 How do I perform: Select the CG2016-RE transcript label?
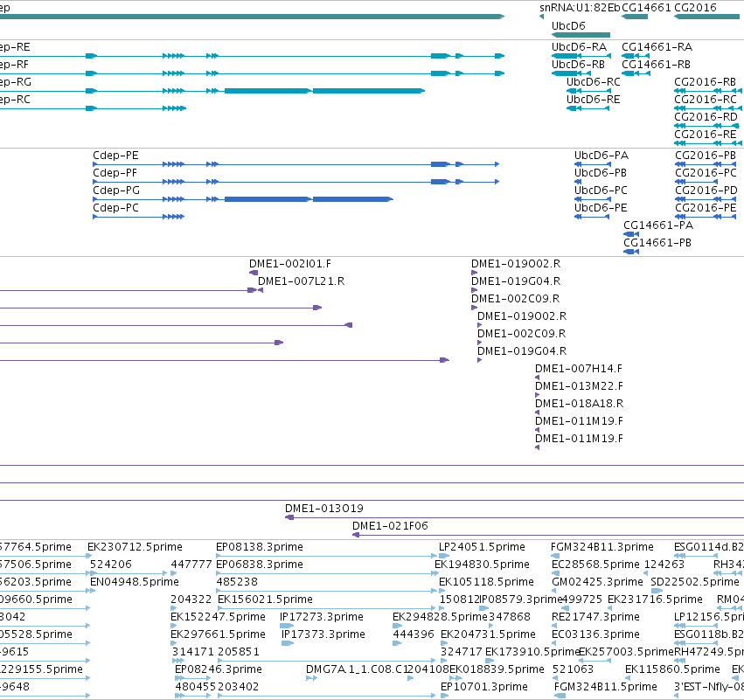click(x=705, y=135)
